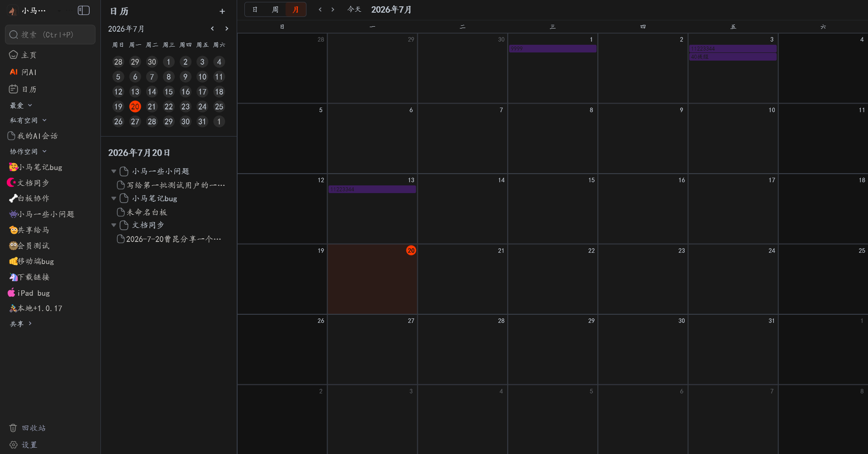The image size is (868, 454).
Task: Switch to 周 week view
Action: point(275,9)
